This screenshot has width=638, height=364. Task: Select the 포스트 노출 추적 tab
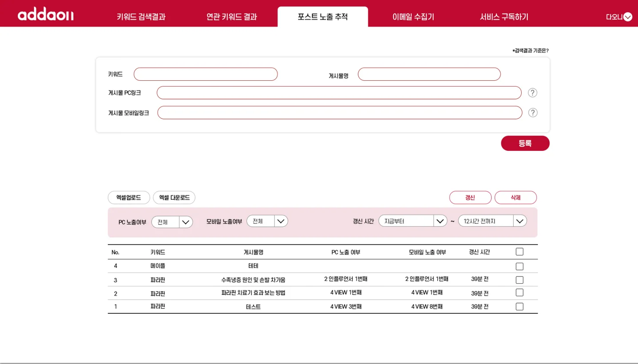323,17
